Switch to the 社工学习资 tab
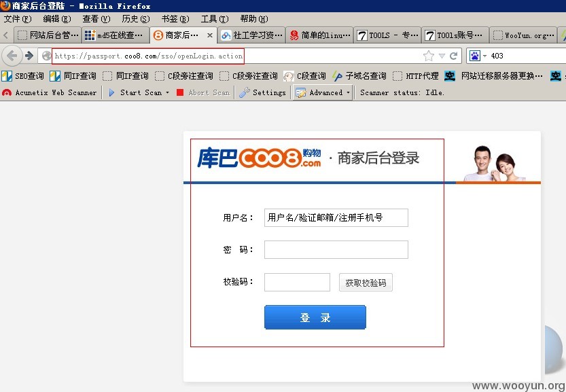This screenshot has height=392, width=566. pos(251,35)
